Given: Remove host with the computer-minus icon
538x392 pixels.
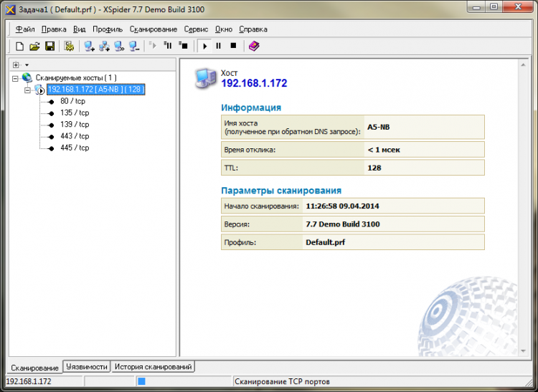Looking at the screenshot, I should click(134, 46).
